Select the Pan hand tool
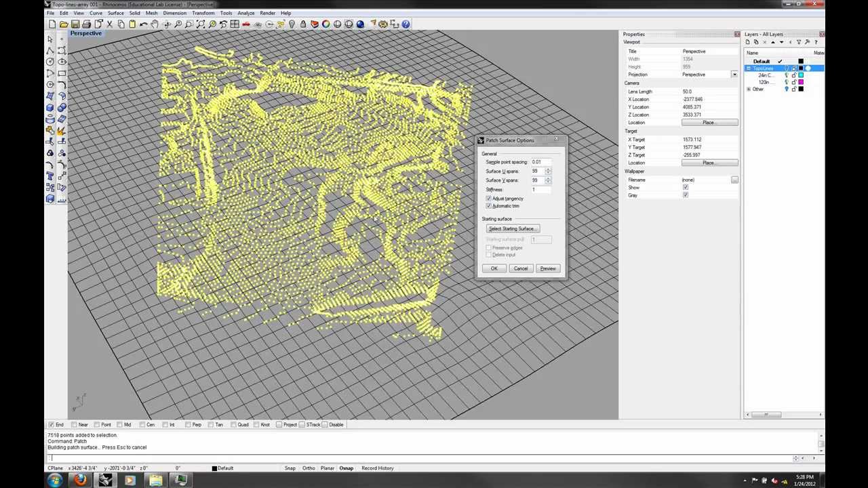This screenshot has height=488, width=868. [x=155, y=24]
